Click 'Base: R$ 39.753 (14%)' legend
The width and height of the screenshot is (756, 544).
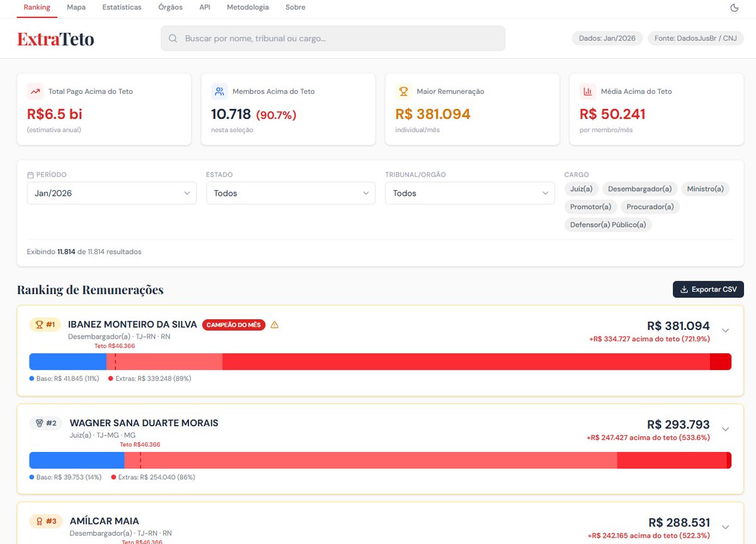(x=66, y=477)
